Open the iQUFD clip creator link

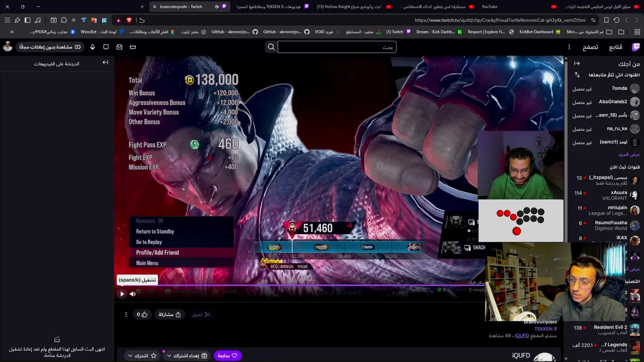522,335
